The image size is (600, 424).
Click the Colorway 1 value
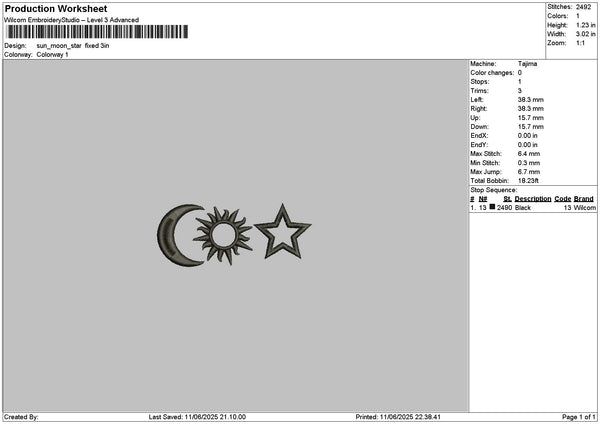pos(52,55)
